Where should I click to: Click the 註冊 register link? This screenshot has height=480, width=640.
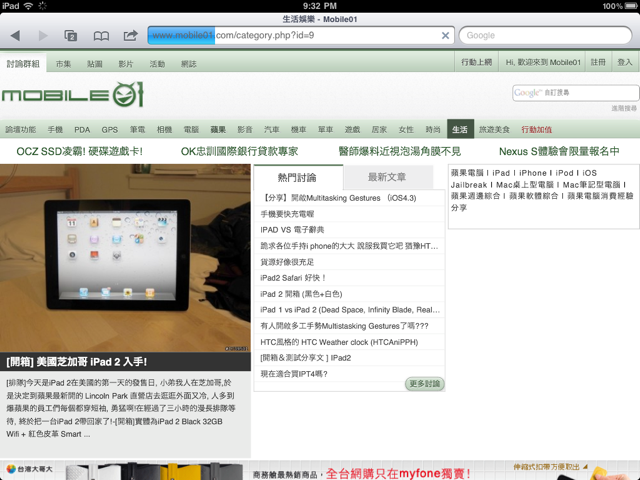pos(598,62)
